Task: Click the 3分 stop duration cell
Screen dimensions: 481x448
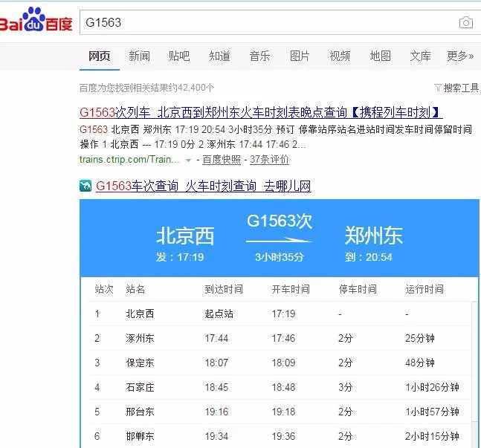Action: click(x=346, y=387)
